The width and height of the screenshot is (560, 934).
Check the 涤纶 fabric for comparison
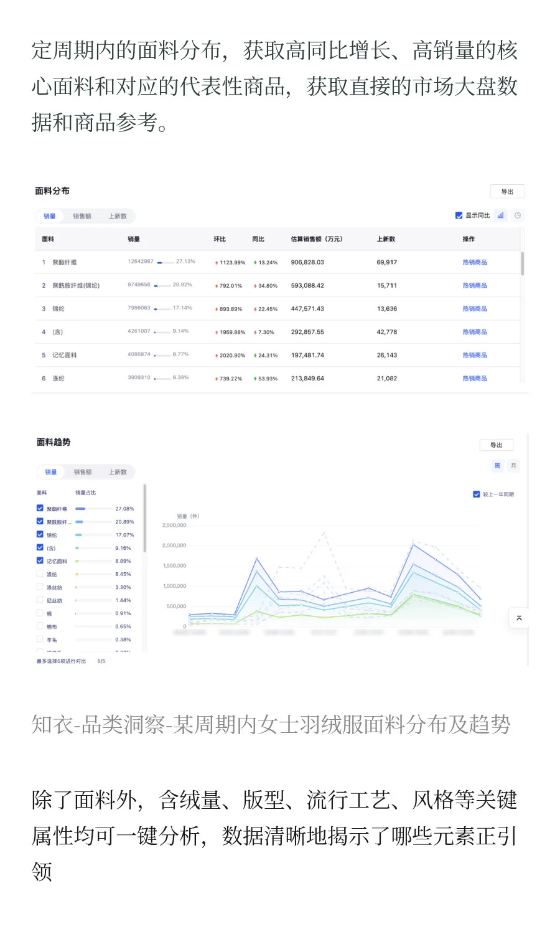click(40, 573)
